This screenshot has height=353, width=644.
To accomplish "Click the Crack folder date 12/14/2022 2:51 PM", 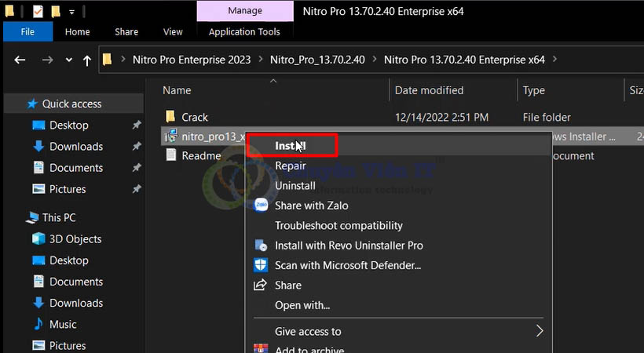I will pyautogui.click(x=441, y=118).
